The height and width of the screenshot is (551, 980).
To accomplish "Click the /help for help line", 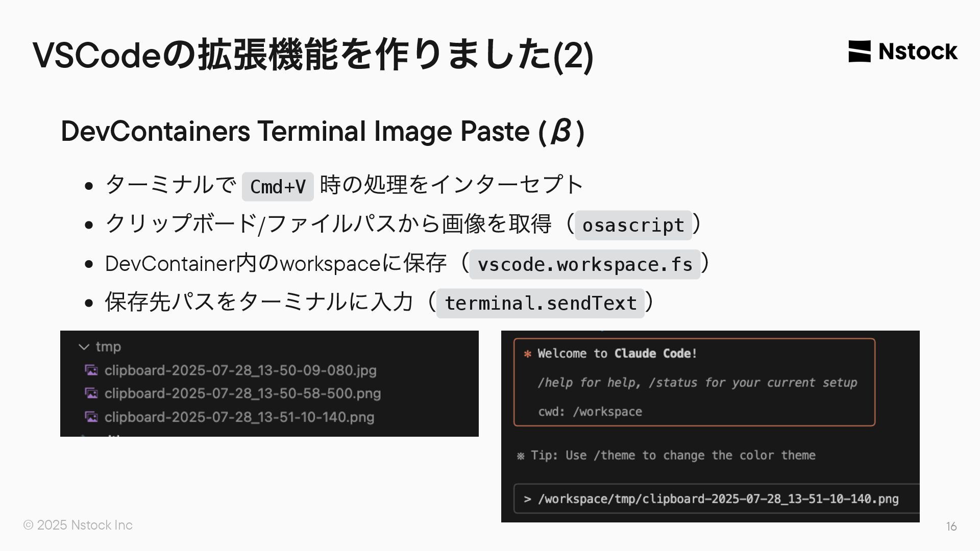I will coord(697,383).
